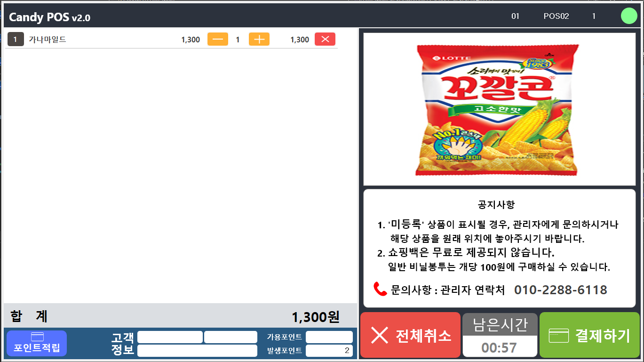Click the card icon on 결제하기 button
This screenshot has height=362, width=644.
pos(559,336)
